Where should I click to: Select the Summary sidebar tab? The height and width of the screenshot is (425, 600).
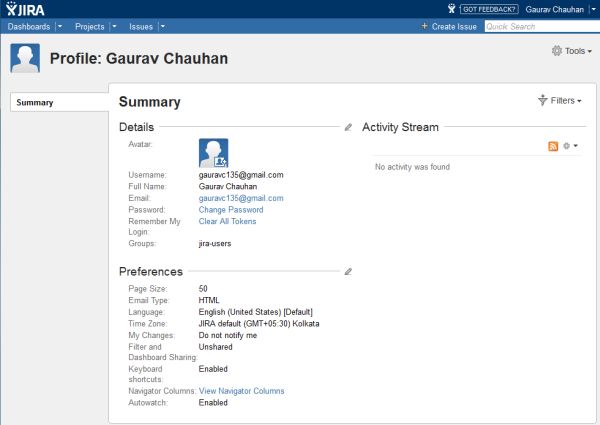(x=60, y=102)
